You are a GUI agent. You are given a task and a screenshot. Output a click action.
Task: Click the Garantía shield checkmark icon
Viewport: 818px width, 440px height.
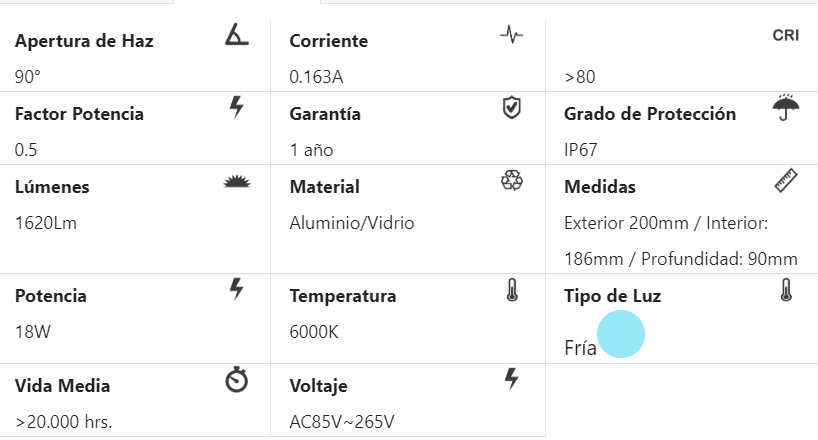[x=511, y=107]
